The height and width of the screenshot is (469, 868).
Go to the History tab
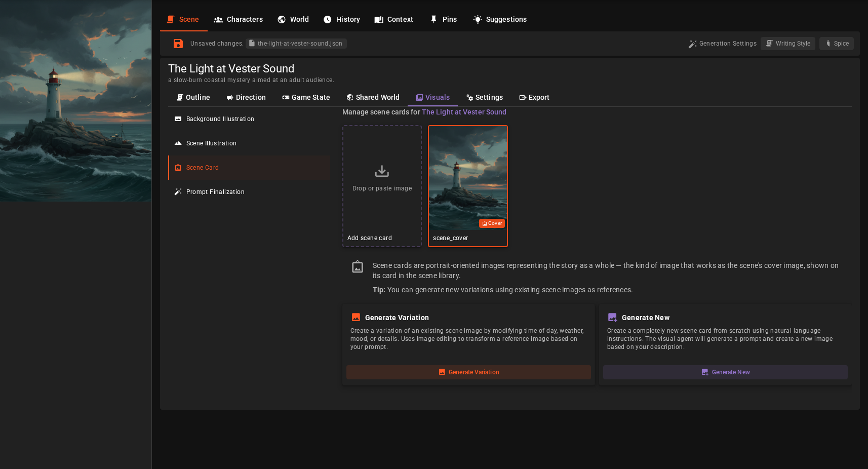tap(342, 19)
